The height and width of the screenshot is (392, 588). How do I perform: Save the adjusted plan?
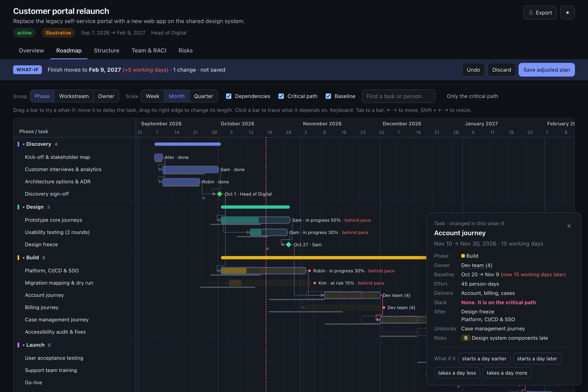(547, 70)
